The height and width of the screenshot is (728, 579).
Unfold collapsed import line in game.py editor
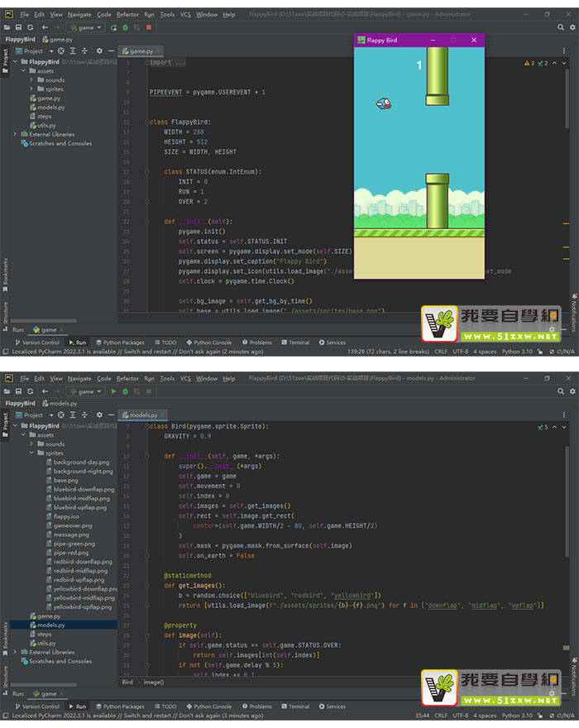(146, 62)
